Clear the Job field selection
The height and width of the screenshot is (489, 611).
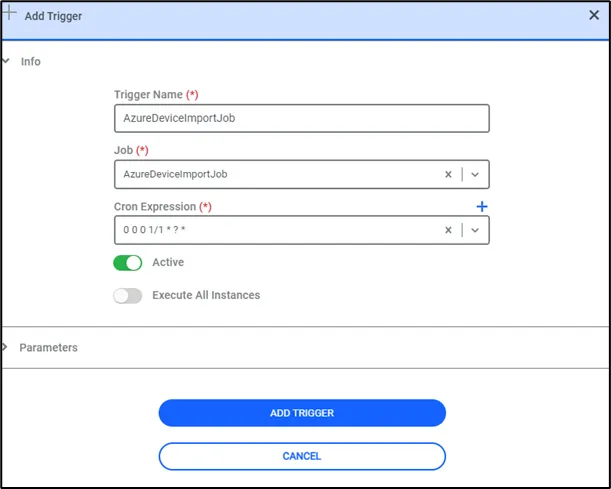click(x=448, y=174)
